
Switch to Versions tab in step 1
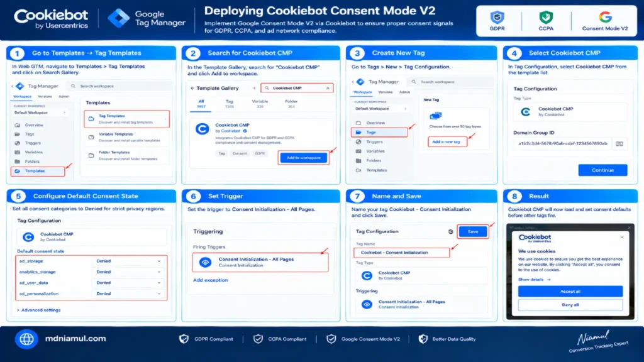(x=45, y=97)
